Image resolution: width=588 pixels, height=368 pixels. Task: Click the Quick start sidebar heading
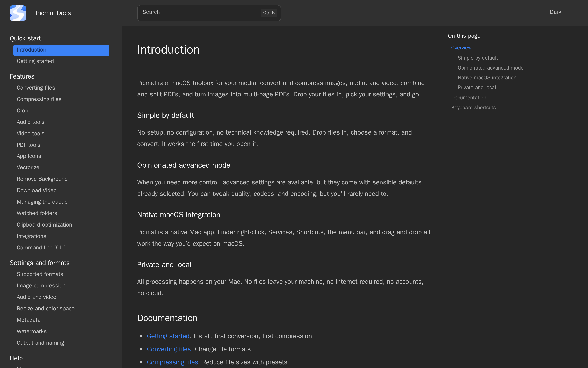25,38
